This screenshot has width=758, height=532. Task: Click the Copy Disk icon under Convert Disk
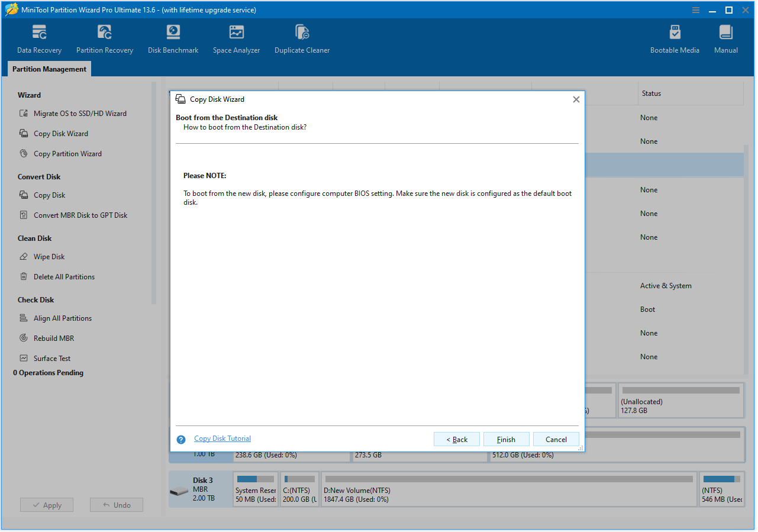click(x=24, y=195)
